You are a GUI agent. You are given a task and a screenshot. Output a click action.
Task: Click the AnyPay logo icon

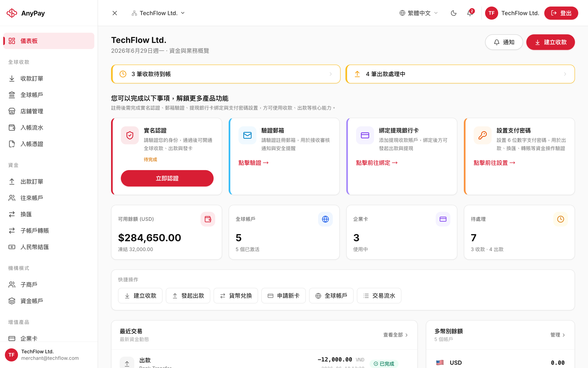[x=12, y=13]
